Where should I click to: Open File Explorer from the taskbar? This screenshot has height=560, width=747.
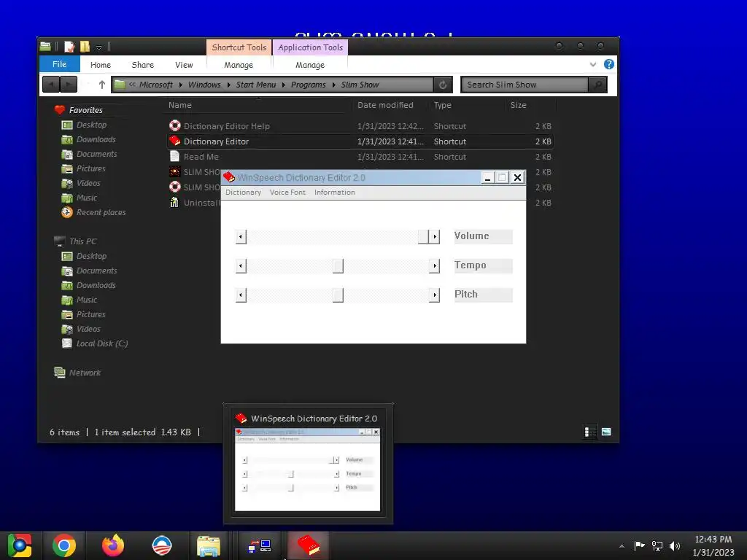pyautogui.click(x=208, y=546)
